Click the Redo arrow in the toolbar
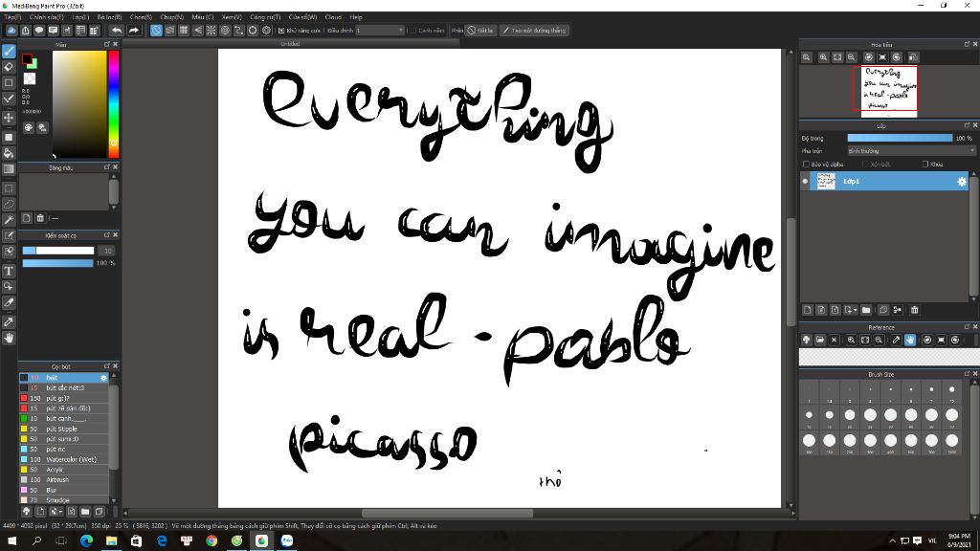This screenshot has width=980, height=551. point(134,30)
